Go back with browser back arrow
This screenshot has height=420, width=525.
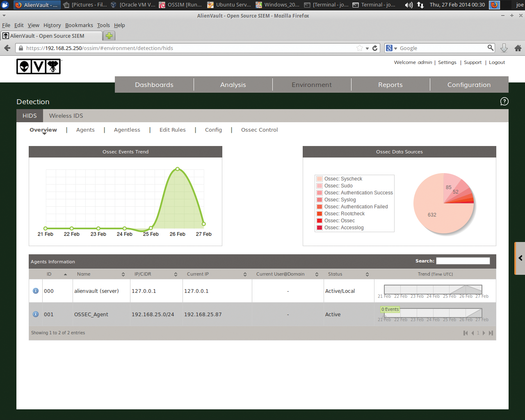[7, 48]
